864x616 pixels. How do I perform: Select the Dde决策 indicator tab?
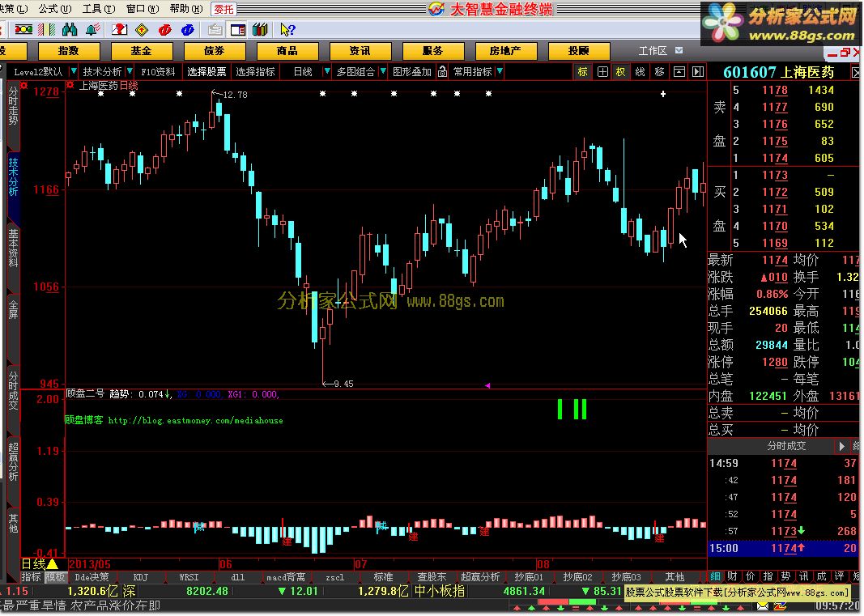(92, 577)
